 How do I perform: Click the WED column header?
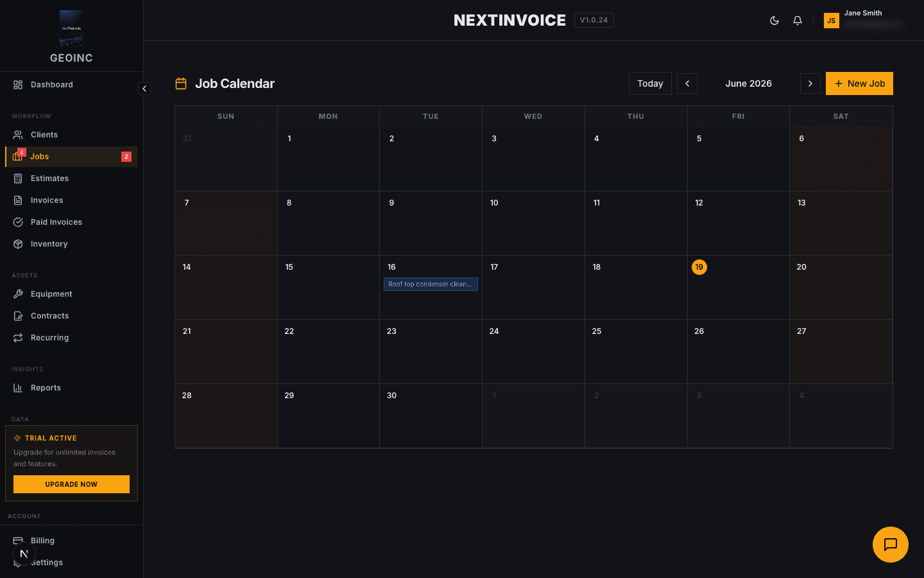533,116
